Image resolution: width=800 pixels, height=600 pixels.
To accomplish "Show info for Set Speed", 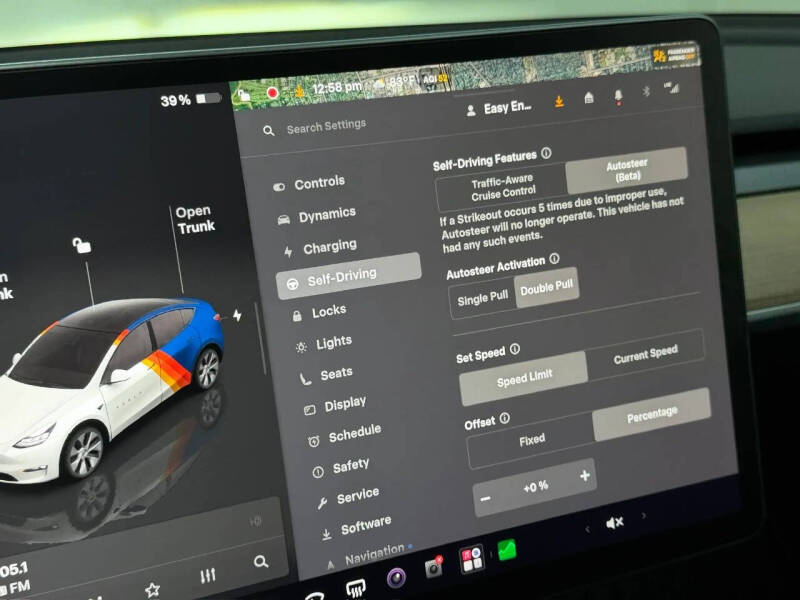I will [515, 348].
